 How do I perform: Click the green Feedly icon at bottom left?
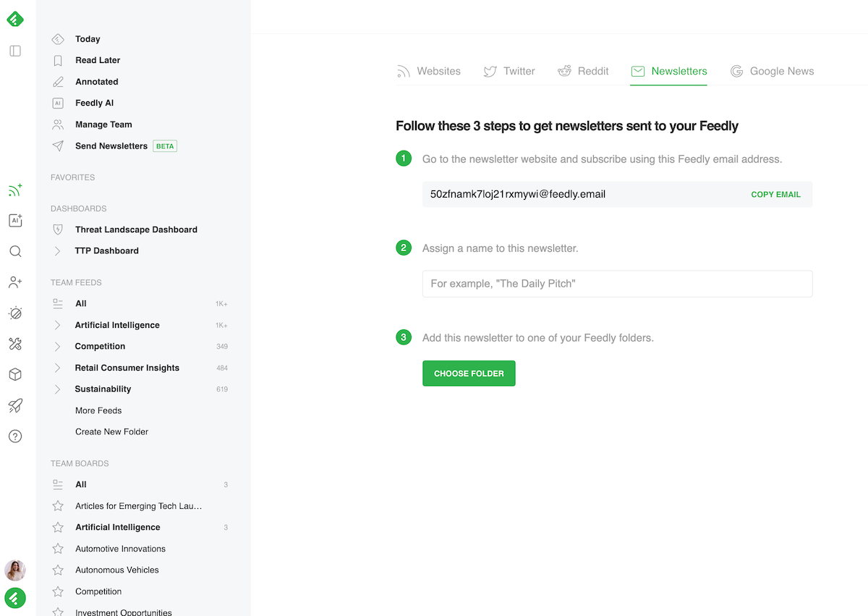pos(15,598)
